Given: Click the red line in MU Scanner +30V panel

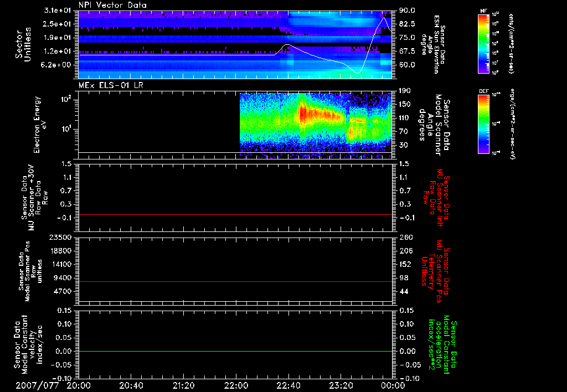Looking at the screenshot, I should (235, 215).
